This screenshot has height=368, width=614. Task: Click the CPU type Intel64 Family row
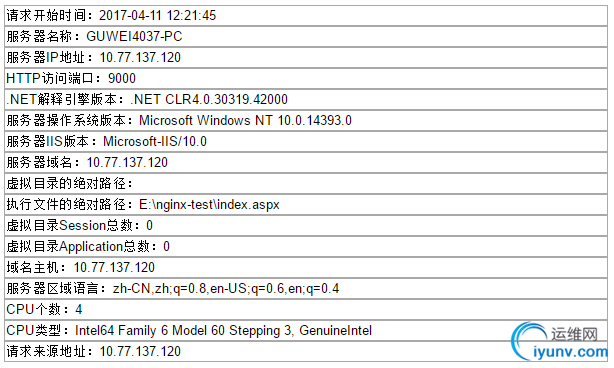click(306, 330)
